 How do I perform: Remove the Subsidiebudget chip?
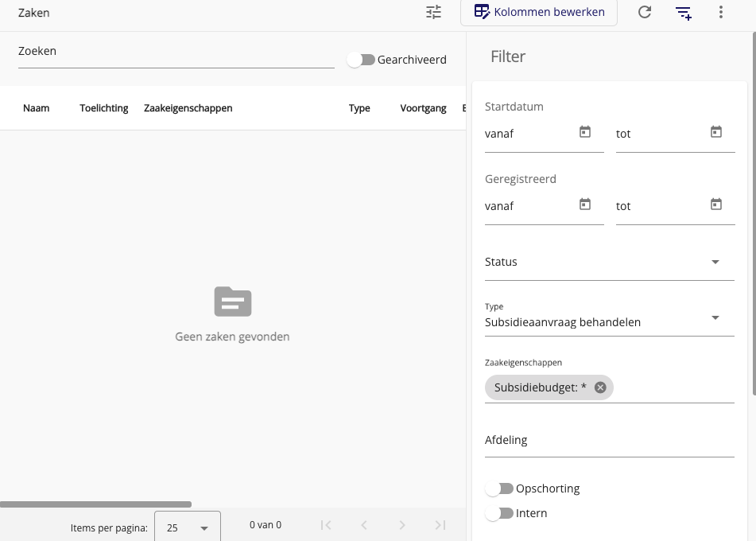coord(600,387)
